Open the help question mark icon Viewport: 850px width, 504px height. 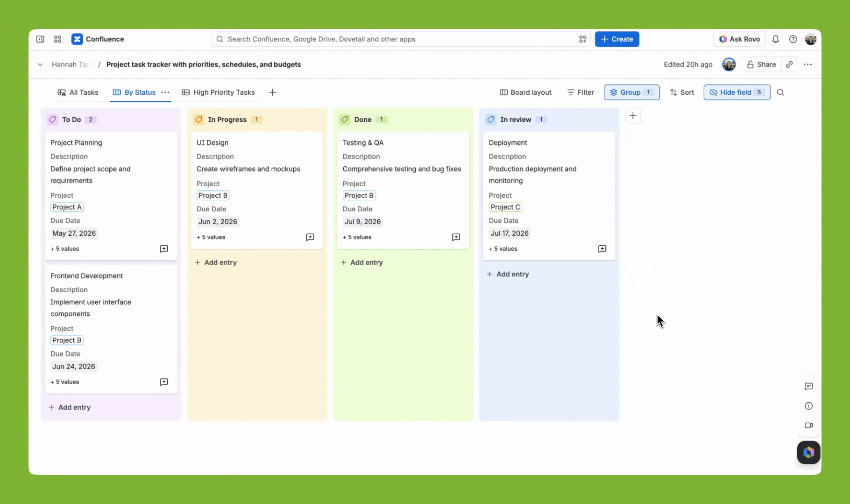793,39
